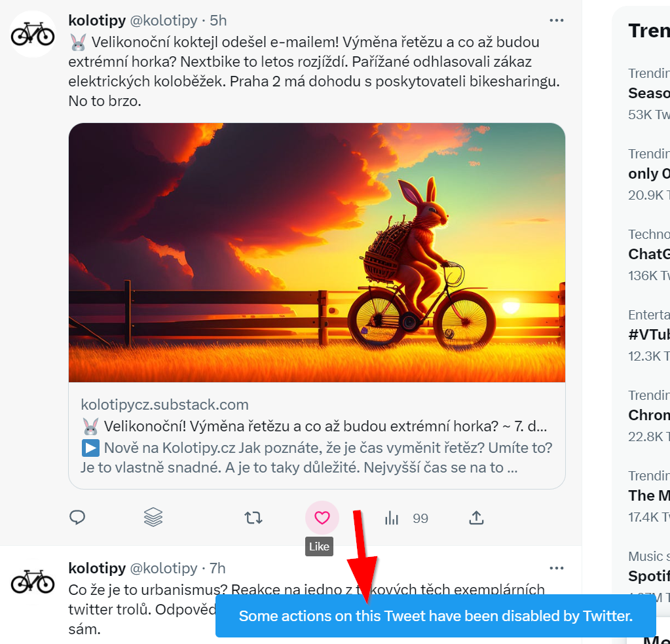Like the Velikonoční koktejl tweet
670x644 pixels.
pyautogui.click(x=322, y=518)
